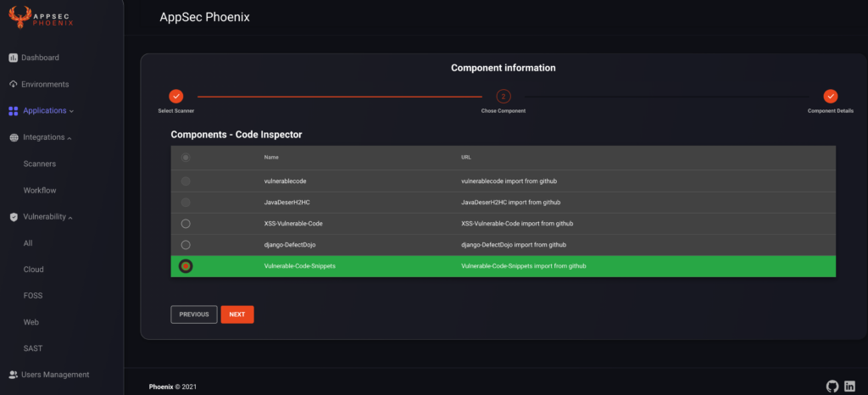Click the PREVIOUS button
The height and width of the screenshot is (395, 868).
[x=194, y=314]
